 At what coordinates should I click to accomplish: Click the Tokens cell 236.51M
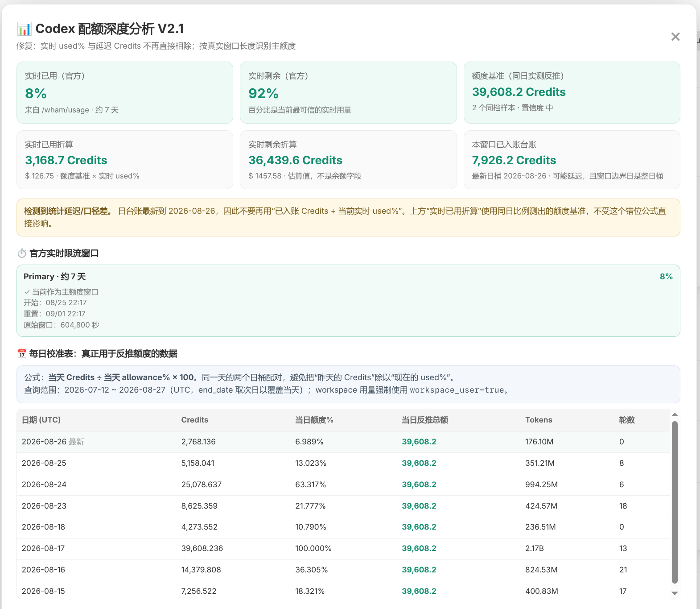coord(541,527)
